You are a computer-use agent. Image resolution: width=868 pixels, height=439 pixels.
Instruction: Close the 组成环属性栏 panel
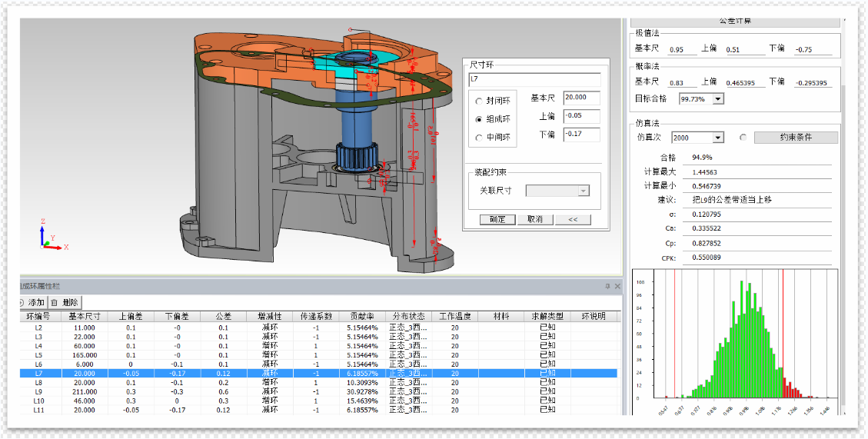pos(617,286)
